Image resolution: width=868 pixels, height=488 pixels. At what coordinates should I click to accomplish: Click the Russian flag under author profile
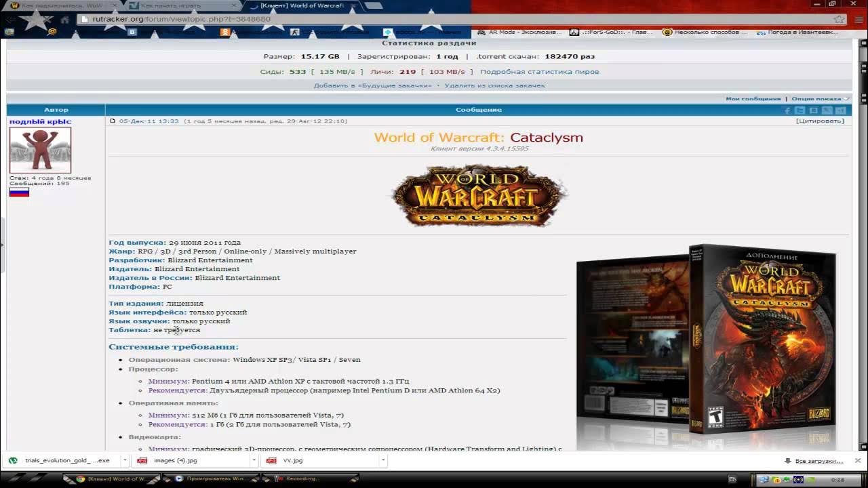coord(19,192)
